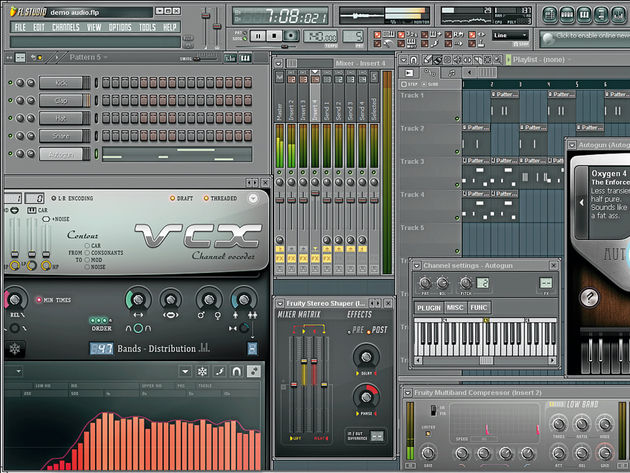Screen dimensions: 630x473
Task: Toggle DRAFT mode in VCX vocoder
Action: tap(181, 198)
